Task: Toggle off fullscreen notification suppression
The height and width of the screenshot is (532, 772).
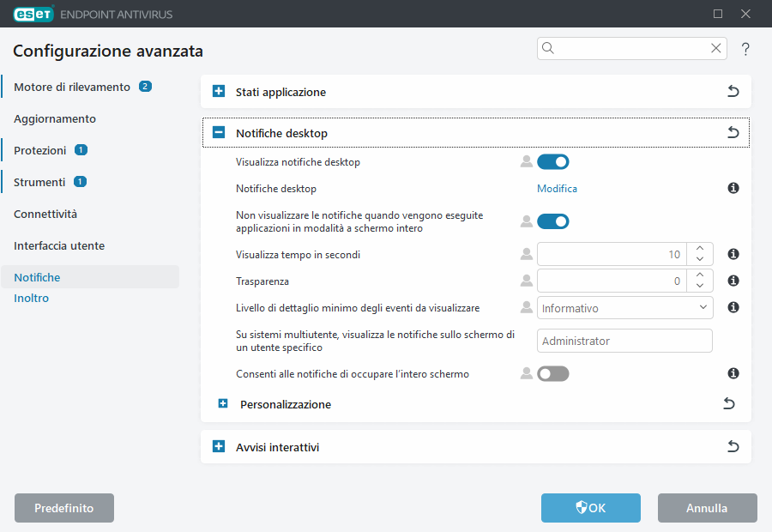Action: [553, 221]
